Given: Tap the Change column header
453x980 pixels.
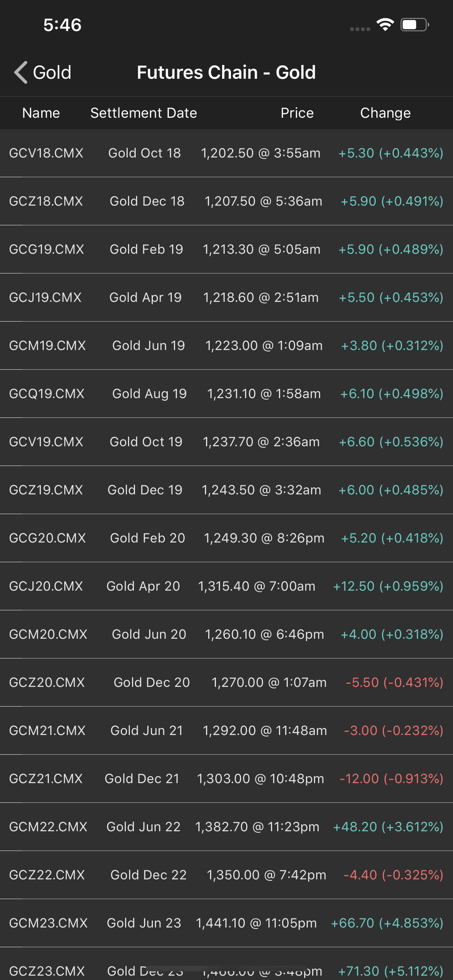Looking at the screenshot, I should point(385,113).
